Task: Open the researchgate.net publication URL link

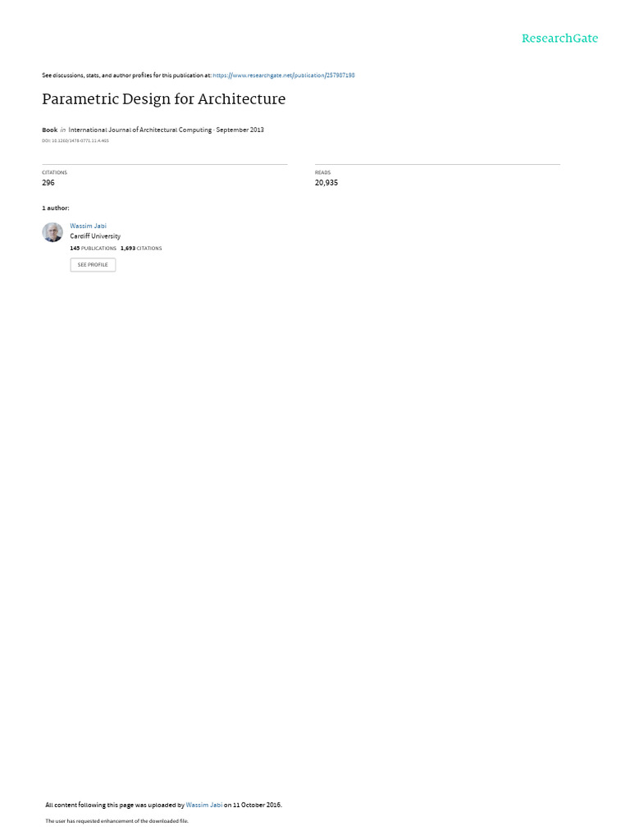Action: (x=283, y=75)
